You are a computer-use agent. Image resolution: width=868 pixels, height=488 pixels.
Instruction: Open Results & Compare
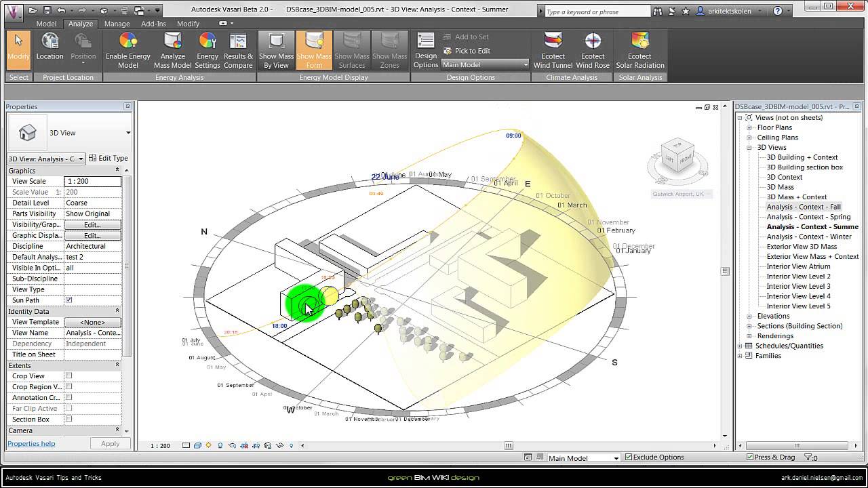pos(238,51)
